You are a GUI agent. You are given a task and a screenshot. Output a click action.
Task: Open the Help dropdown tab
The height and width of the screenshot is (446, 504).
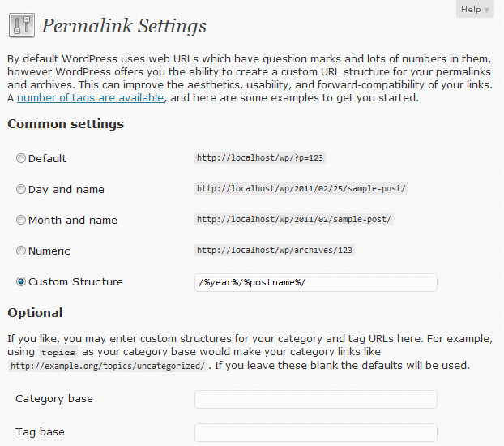click(474, 10)
